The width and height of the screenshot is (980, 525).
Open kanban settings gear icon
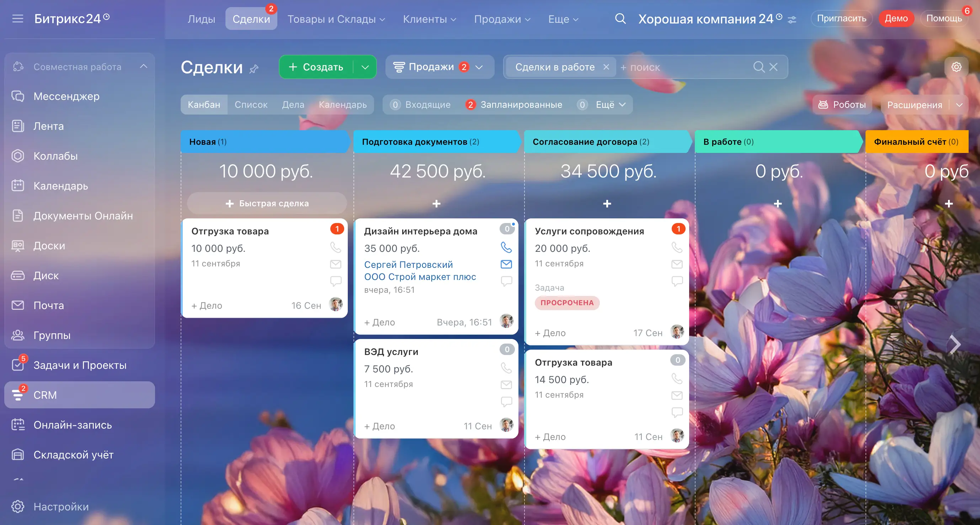coord(956,67)
